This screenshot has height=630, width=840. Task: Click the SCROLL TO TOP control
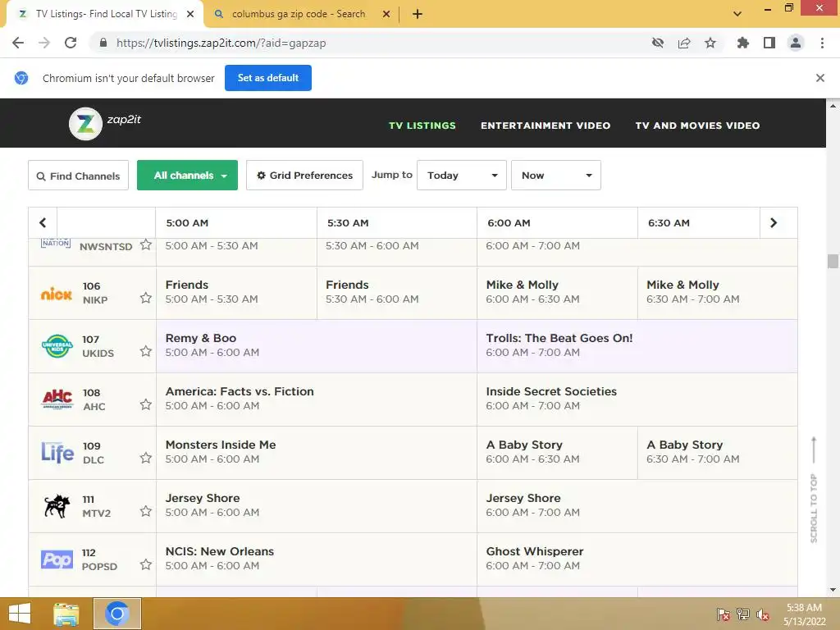pos(814,490)
